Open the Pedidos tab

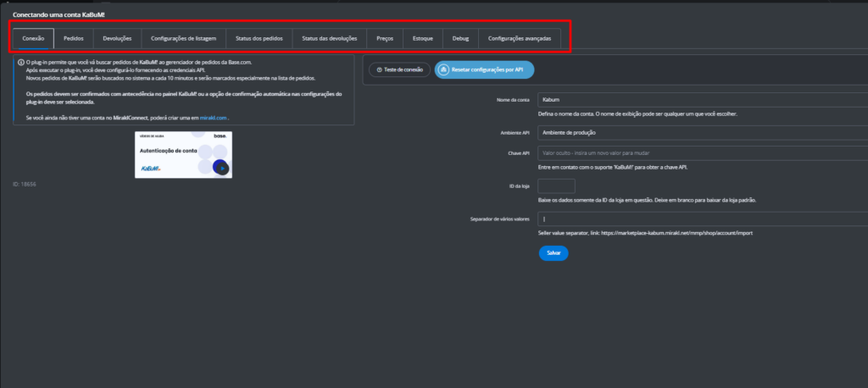click(74, 39)
